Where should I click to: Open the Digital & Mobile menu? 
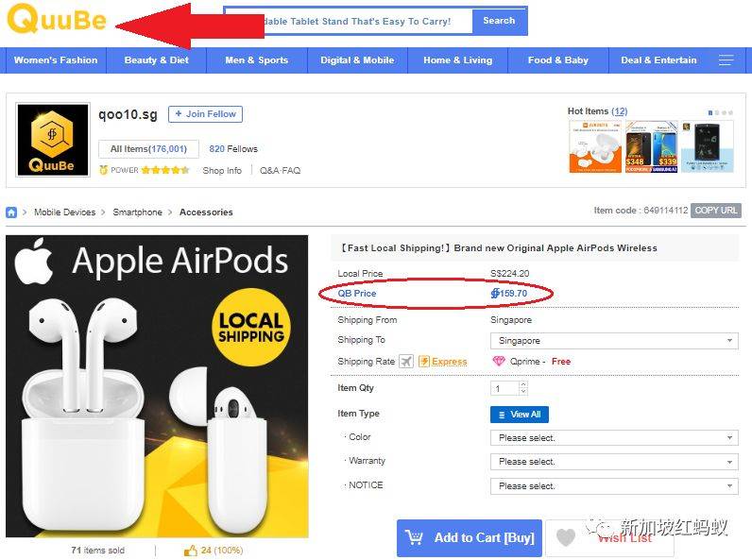coord(357,59)
